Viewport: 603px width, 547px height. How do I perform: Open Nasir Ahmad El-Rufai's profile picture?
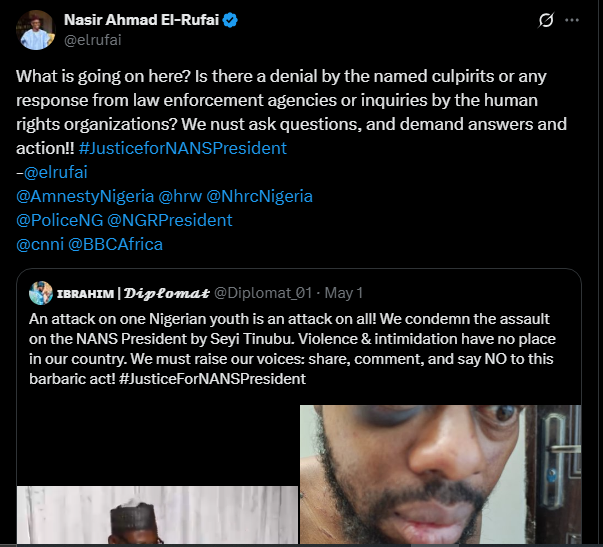35,30
